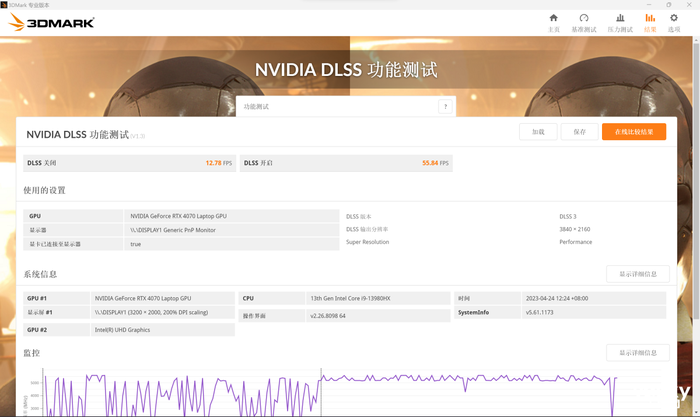700x417 pixels.
Task: Click the question mark help button
Action: (445, 107)
